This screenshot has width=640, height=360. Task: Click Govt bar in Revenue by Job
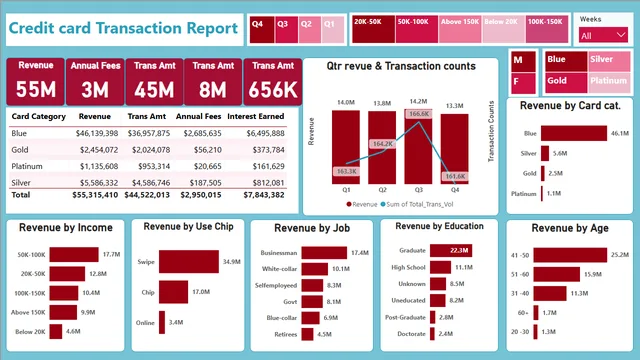[x=312, y=302]
